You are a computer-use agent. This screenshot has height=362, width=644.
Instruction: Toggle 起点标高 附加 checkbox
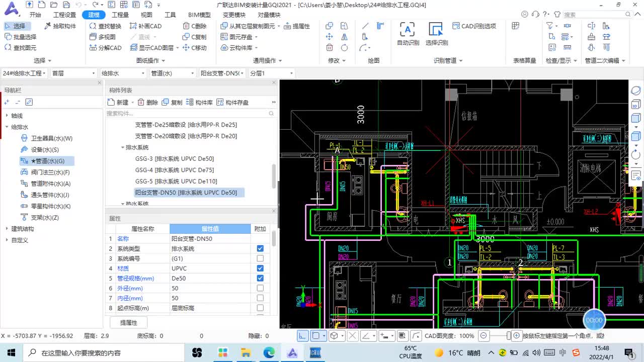pyautogui.click(x=260, y=308)
